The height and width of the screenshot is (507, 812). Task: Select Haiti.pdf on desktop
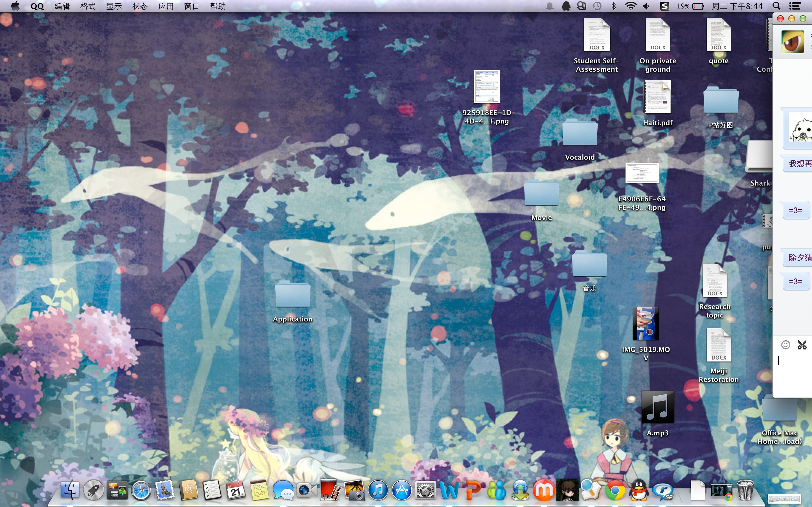(658, 103)
